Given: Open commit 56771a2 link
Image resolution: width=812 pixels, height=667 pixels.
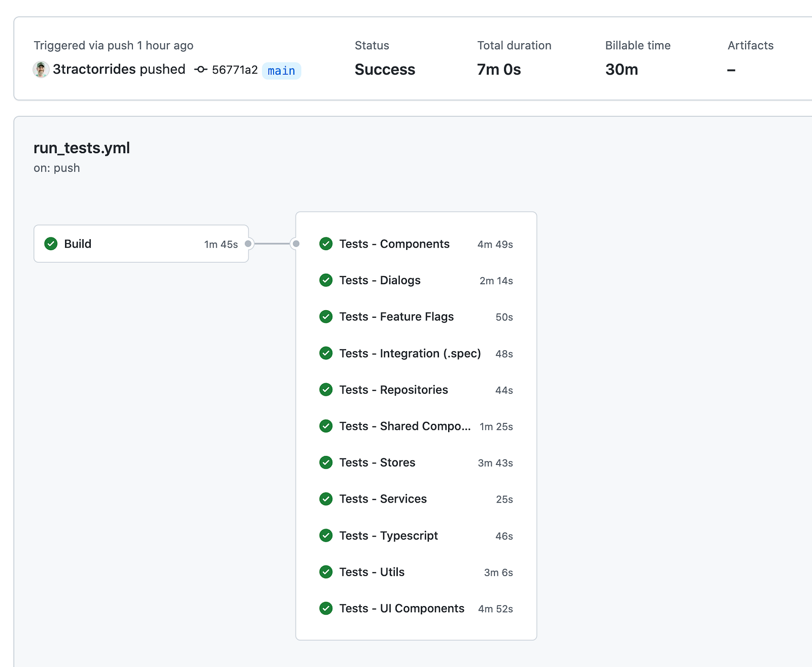Looking at the screenshot, I should point(234,70).
